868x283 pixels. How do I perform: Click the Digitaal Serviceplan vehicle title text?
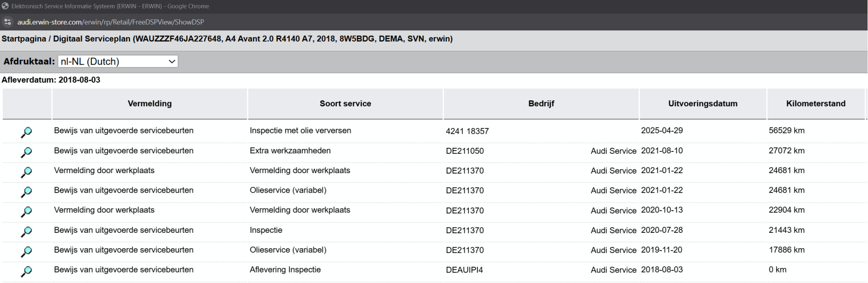coord(253,39)
